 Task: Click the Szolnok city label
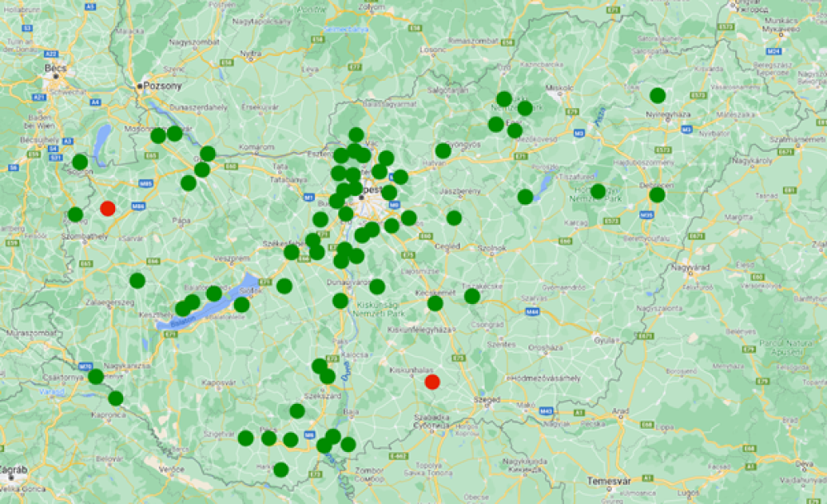(x=491, y=248)
